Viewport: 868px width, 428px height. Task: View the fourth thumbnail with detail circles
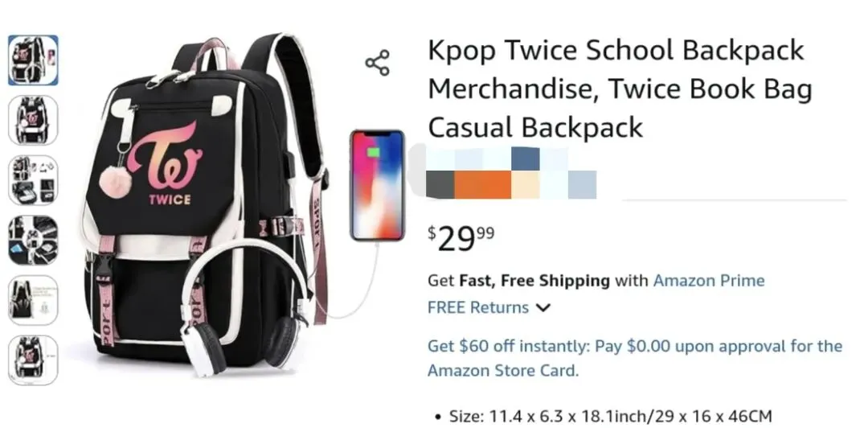[33, 240]
